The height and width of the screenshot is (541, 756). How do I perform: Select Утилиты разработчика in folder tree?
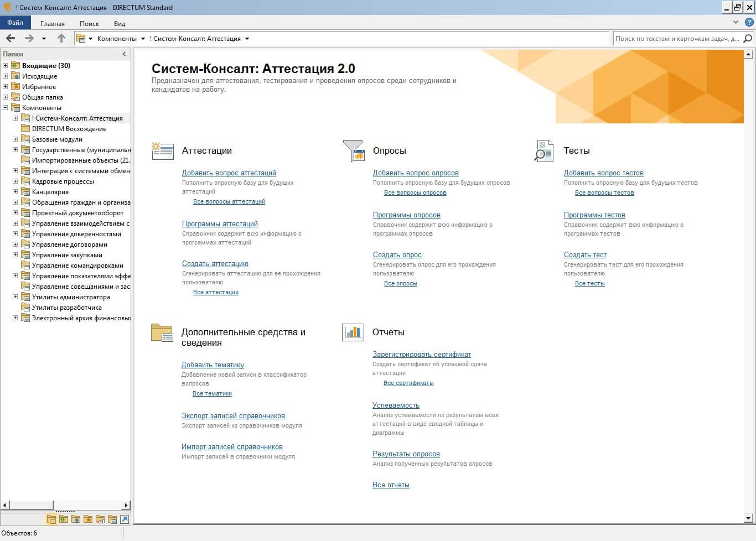[67, 307]
